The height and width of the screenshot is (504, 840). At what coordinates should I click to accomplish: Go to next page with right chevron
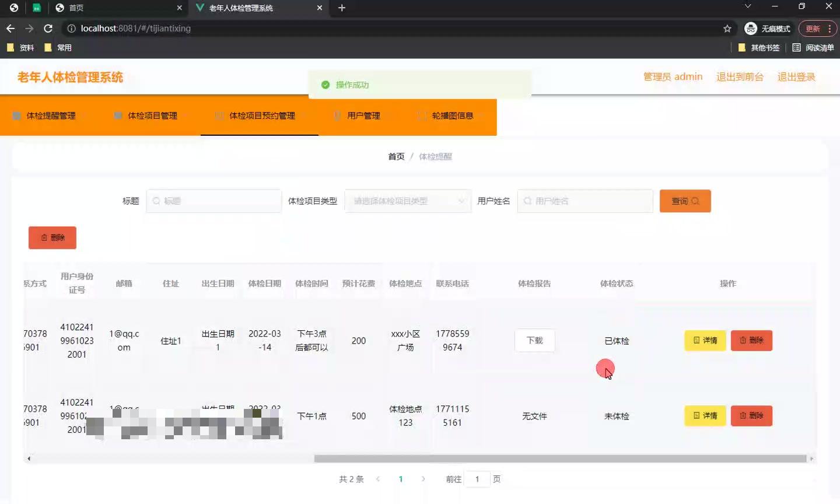pyautogui.click(x=423, y=479)
